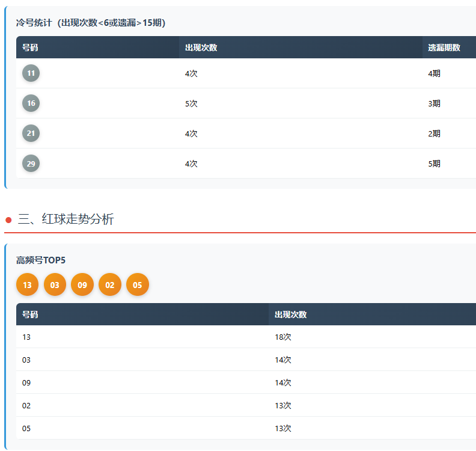The height and width of the screenshot is (451, 476).
Task: Click the orange 09 ball
Action: [82, 285]
